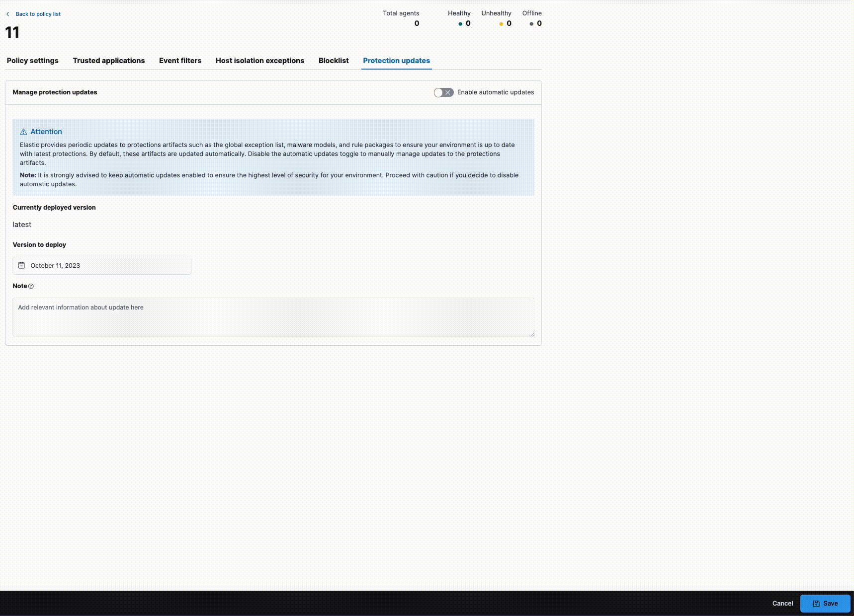
Task: Click the green Healthy status dot
Action: pos(460,23)
